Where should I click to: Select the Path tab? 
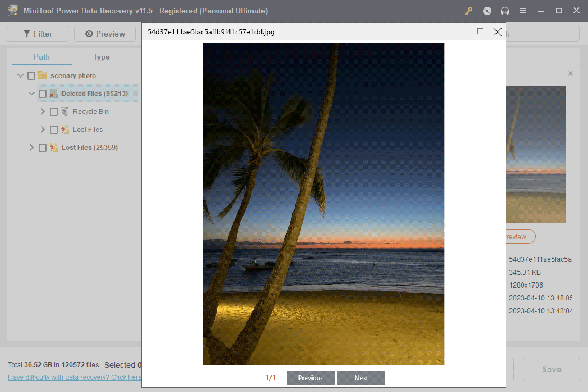[x=42, y=57]
